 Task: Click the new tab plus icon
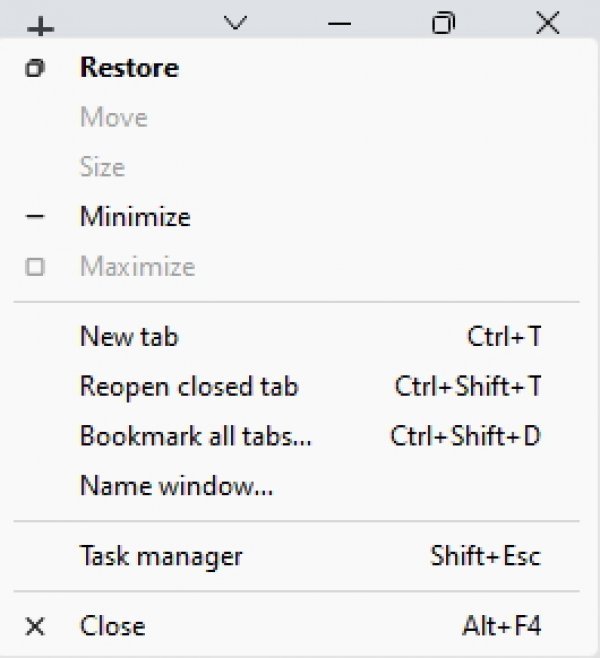pyautogui.click(x=40, y=28)
